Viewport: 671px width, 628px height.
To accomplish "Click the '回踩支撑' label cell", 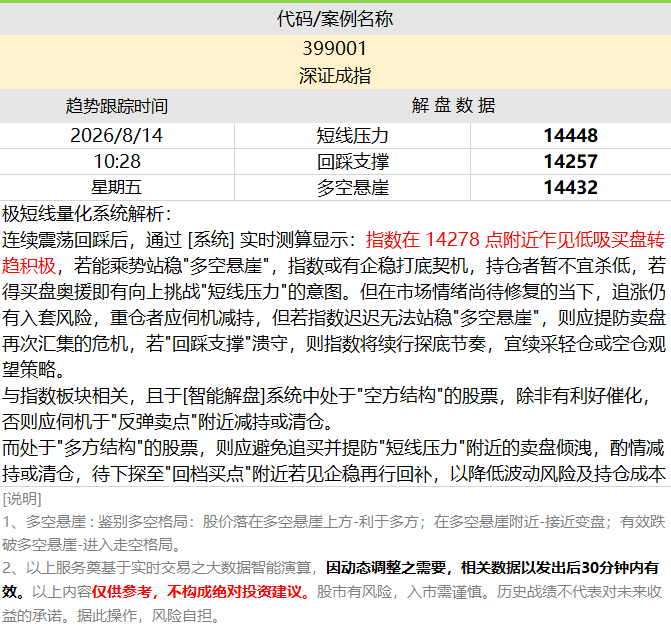I will point(352,161).
